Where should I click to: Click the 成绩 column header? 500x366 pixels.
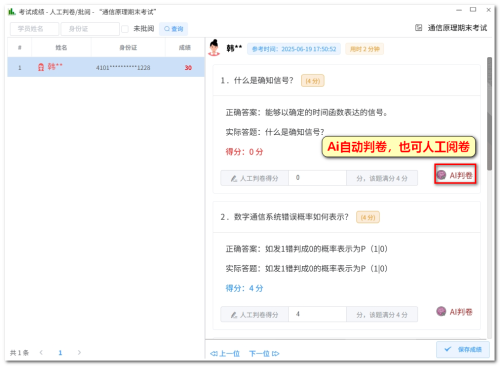[x=185, y=48]
